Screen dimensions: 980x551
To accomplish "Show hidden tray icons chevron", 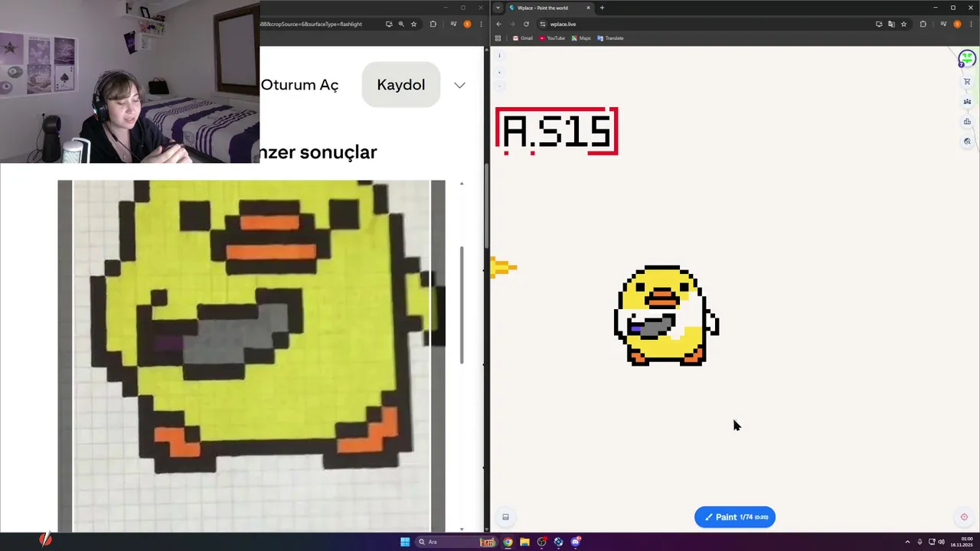I will (907, 542).
